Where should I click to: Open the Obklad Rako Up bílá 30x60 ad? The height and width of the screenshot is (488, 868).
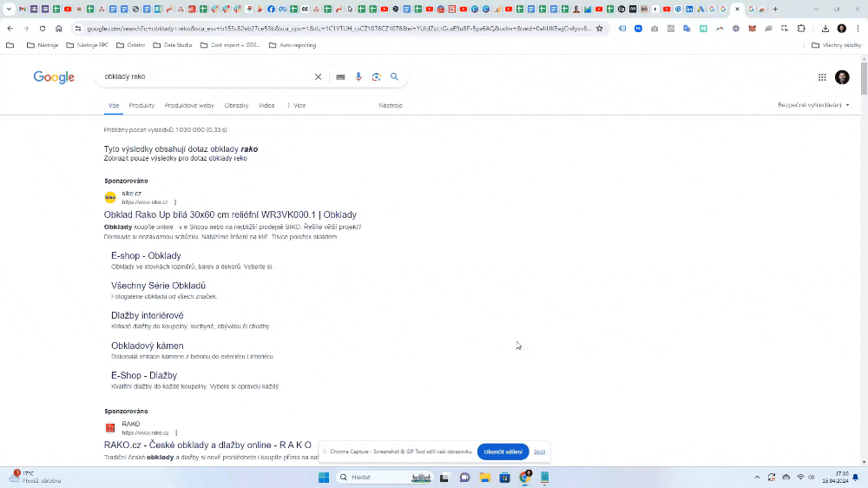pos(230,215)
